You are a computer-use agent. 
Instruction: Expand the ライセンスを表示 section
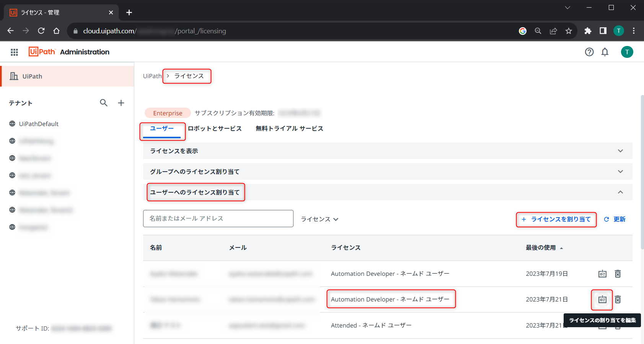[388, 151]
